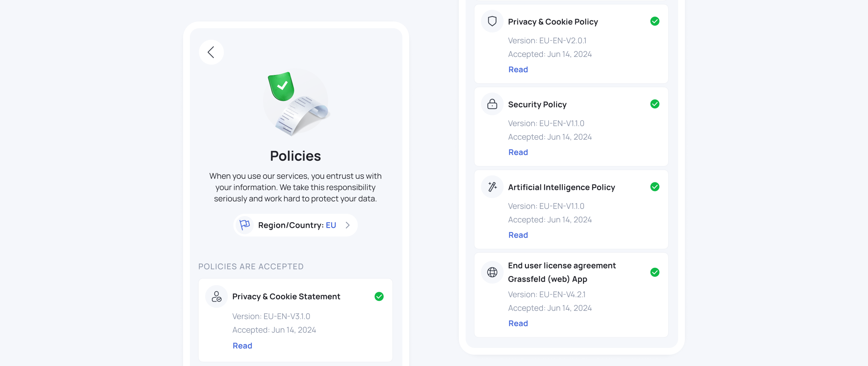Read the Security Policy

(x=518, y=152)
